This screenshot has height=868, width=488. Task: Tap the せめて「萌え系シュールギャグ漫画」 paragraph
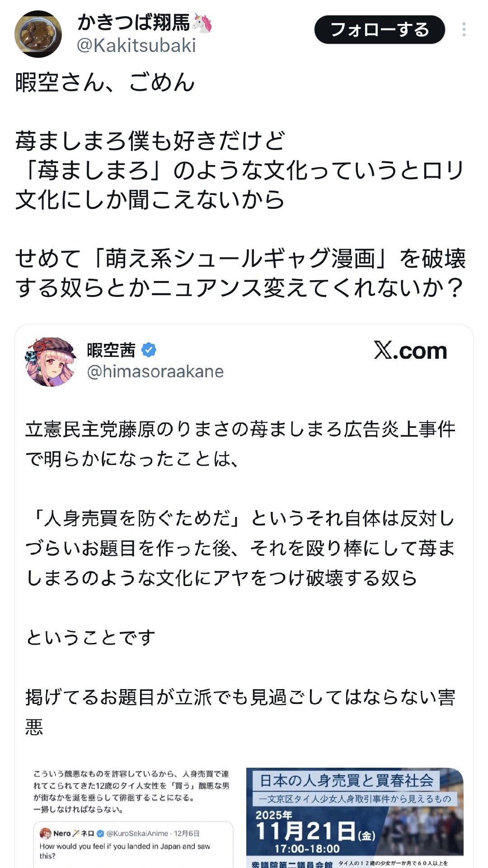pos(240,273)
